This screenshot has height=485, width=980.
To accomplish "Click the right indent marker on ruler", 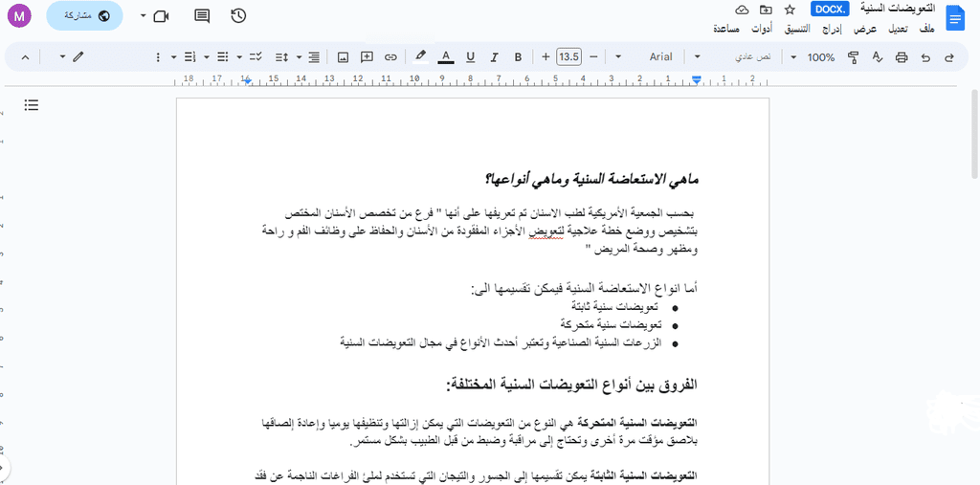I will click(697, 79).
